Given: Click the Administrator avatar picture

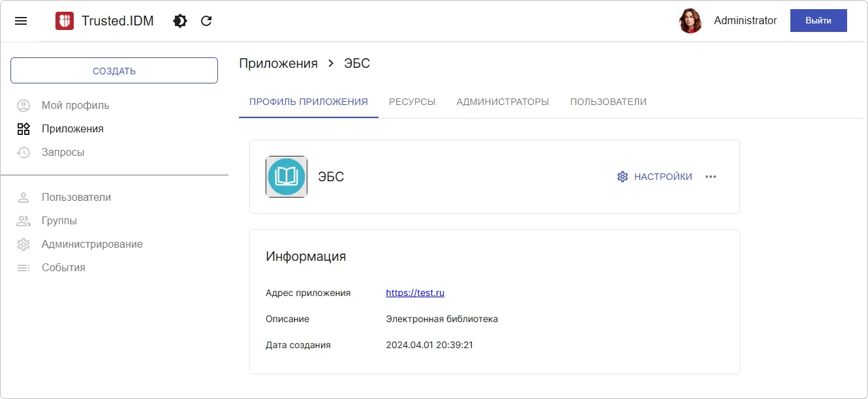Looking at the screenshot, I should (690, 20).
